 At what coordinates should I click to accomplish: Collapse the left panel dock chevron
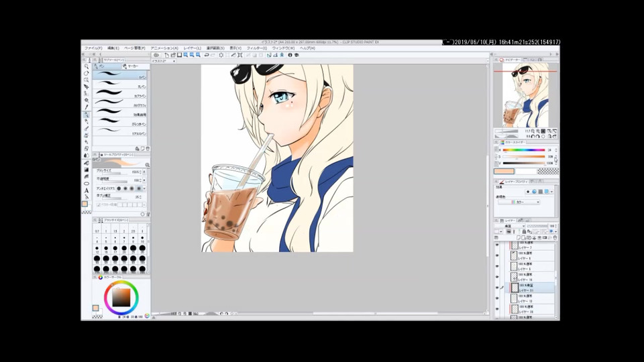coord(83,54)
